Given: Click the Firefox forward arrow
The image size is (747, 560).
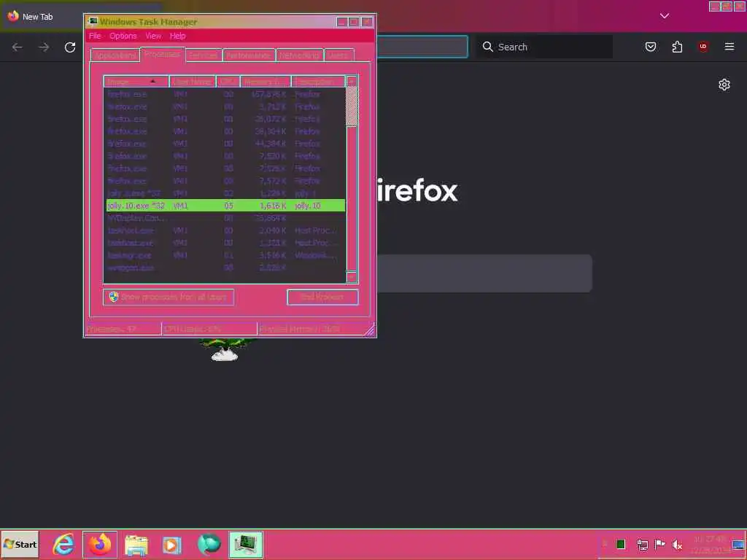Looking at the screenshot, I should point(44,47).
